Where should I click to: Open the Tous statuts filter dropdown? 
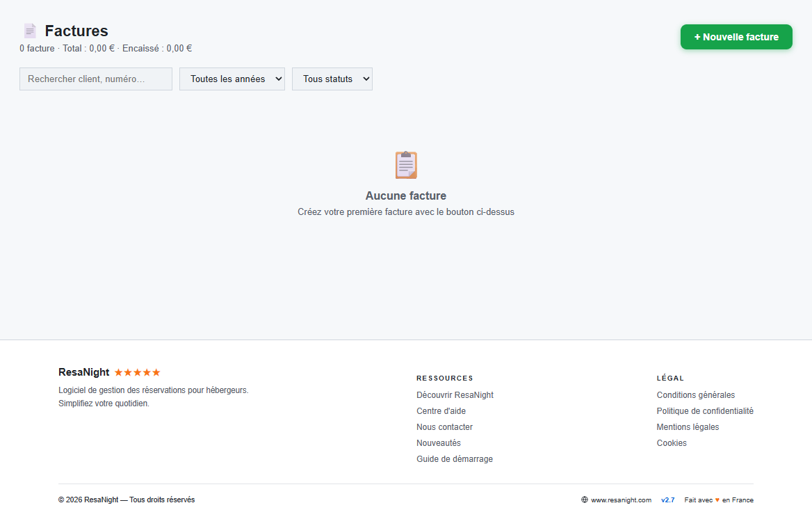[x=332, y=79]
